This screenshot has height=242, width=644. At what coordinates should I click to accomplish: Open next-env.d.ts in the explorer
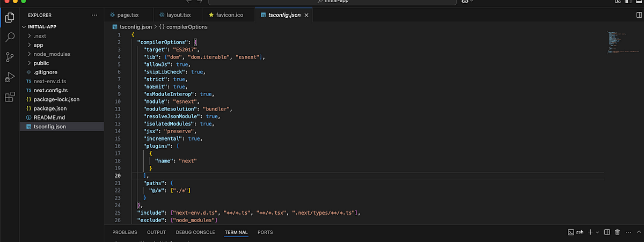[x=62, y=81]
